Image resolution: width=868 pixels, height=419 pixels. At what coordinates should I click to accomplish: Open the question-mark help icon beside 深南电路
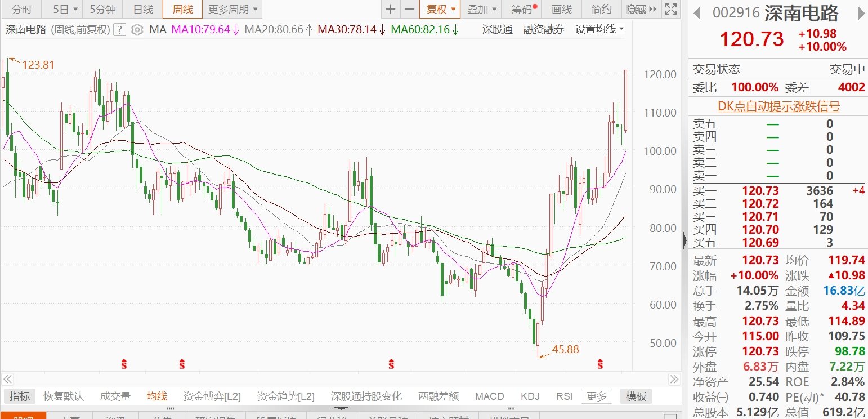point(119,30)
